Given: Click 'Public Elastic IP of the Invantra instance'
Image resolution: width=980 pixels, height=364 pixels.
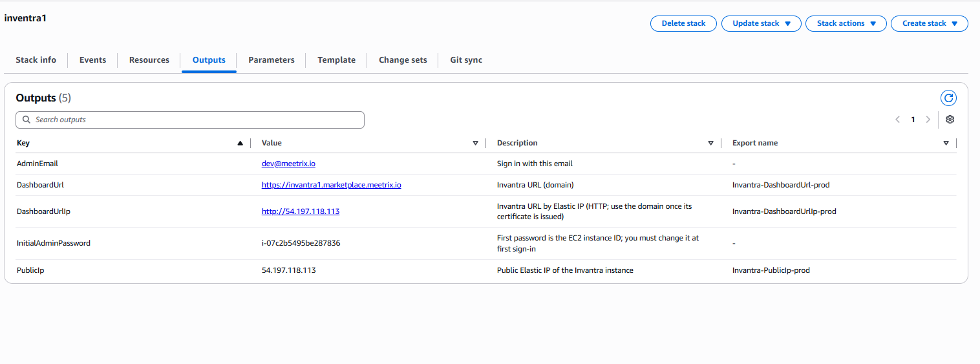Looking at the screenshot, I should pyautogui.click(x=566, y=270).
